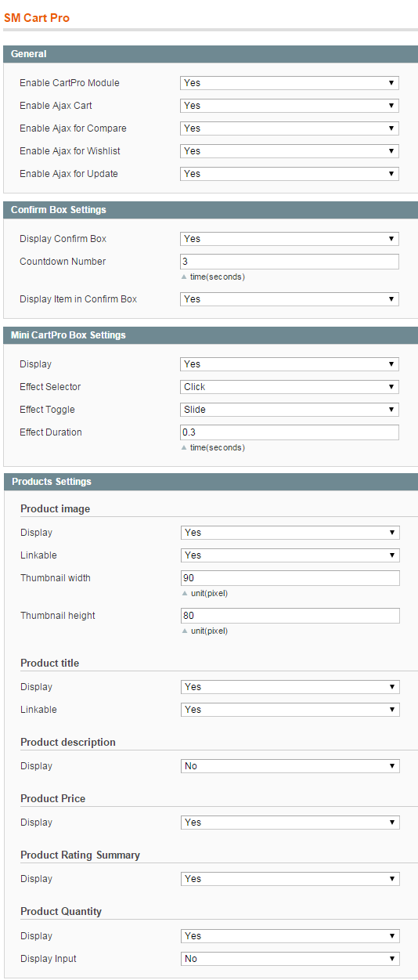The width and height of the screenshot is (418, 980).
Task: Open Product description Display dropdown
Action: pyautogui.click(x=290, y=766)
